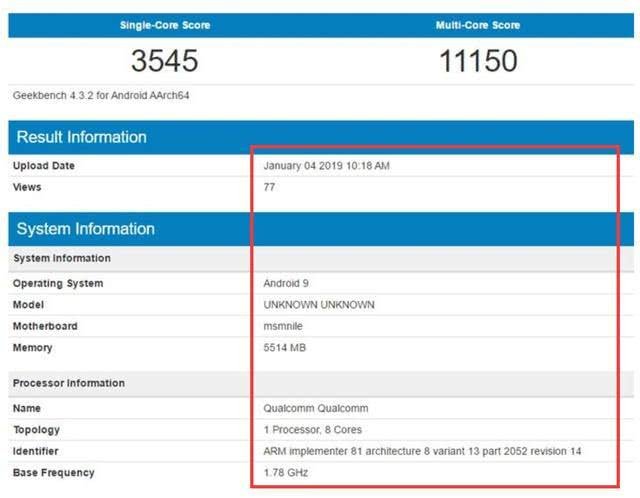Screen dimensions: 640x498
Task: Select the msmnile motherboard value
Action: point(284,326)
